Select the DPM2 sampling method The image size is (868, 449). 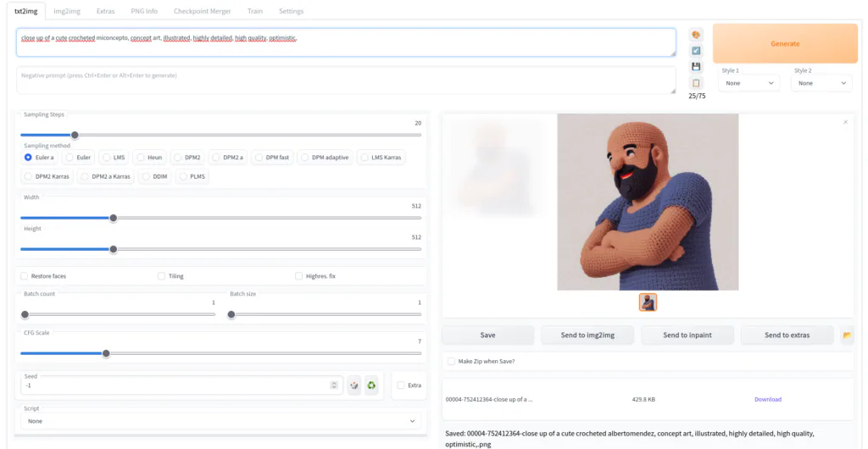187,158
